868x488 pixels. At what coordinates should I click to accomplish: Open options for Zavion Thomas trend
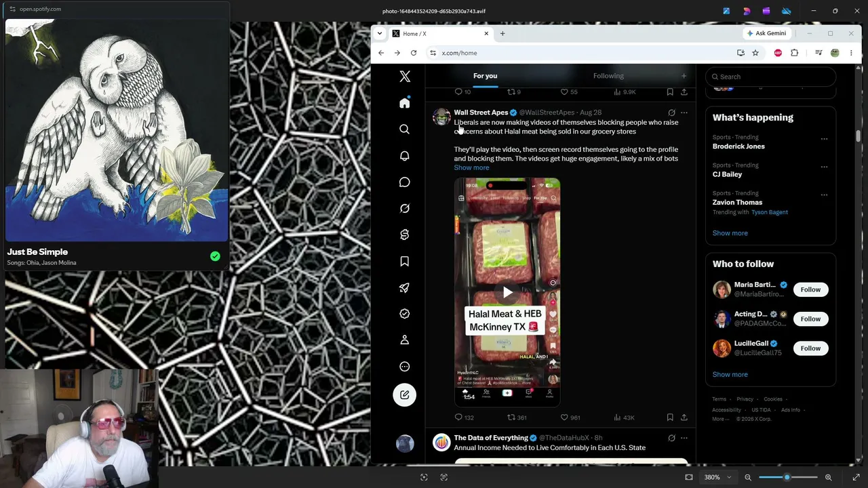coord(824,195)
